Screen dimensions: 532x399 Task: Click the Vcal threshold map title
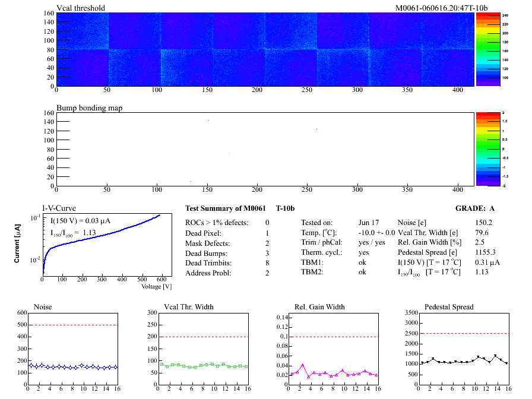pyautogui.click(x=81, y=8)
